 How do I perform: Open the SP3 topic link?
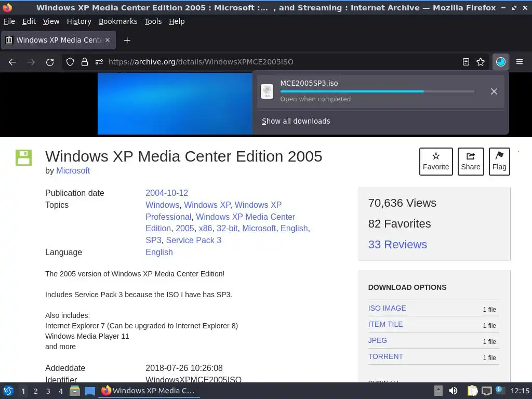point(153,240)
